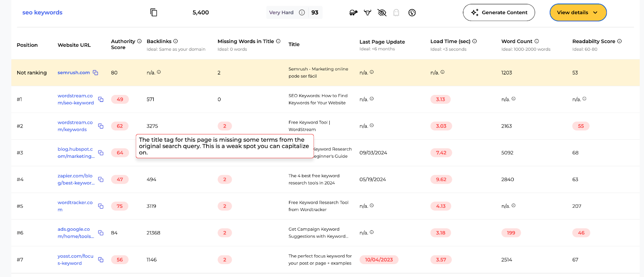Copy the semrush.com URL

point(95,72)
